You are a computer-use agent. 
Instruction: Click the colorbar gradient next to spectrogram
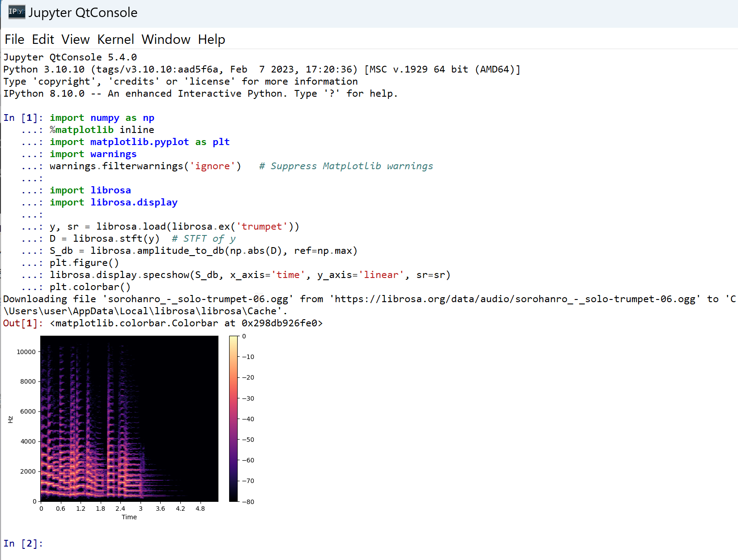[233, 419]
